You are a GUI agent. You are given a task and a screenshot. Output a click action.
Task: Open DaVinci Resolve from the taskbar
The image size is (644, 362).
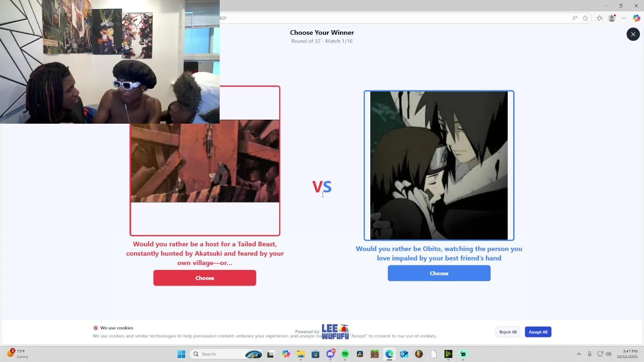pos(360,354)
